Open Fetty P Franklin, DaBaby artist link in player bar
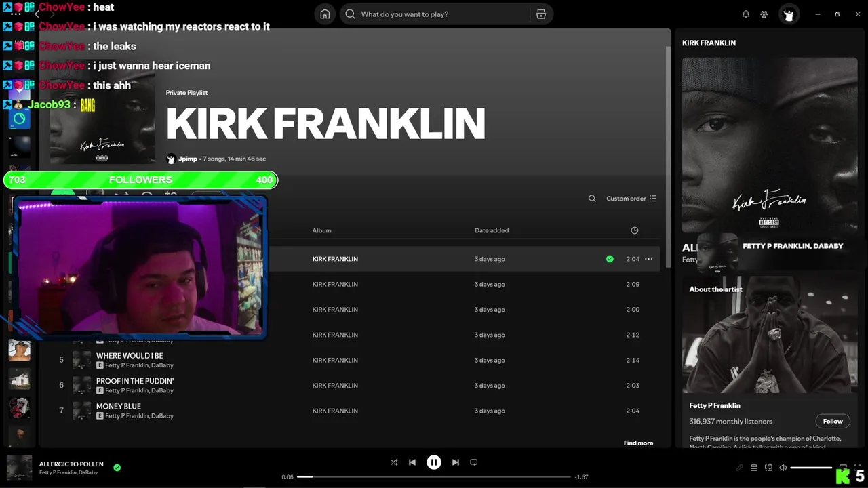Viewport: 868px width, 488px height. (68, 472)
